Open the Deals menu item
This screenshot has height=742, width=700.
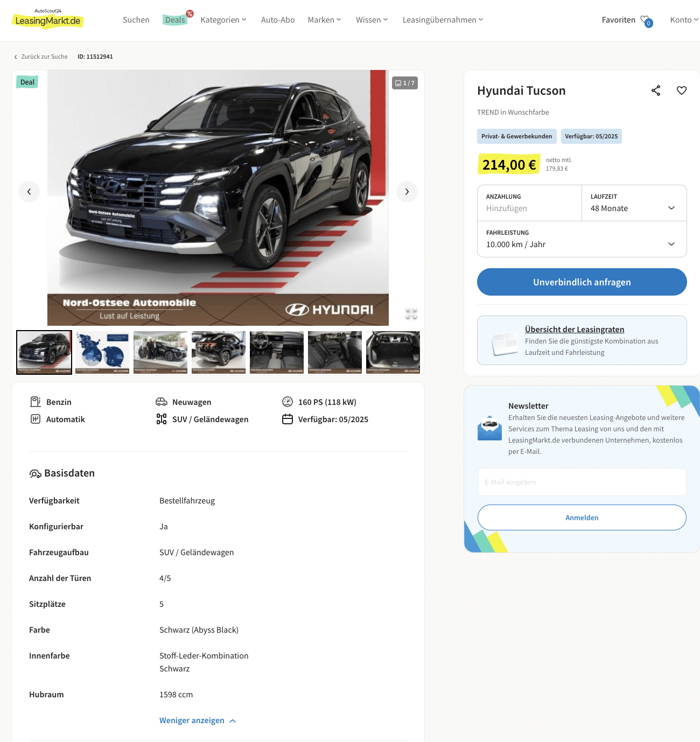[175, 20]
